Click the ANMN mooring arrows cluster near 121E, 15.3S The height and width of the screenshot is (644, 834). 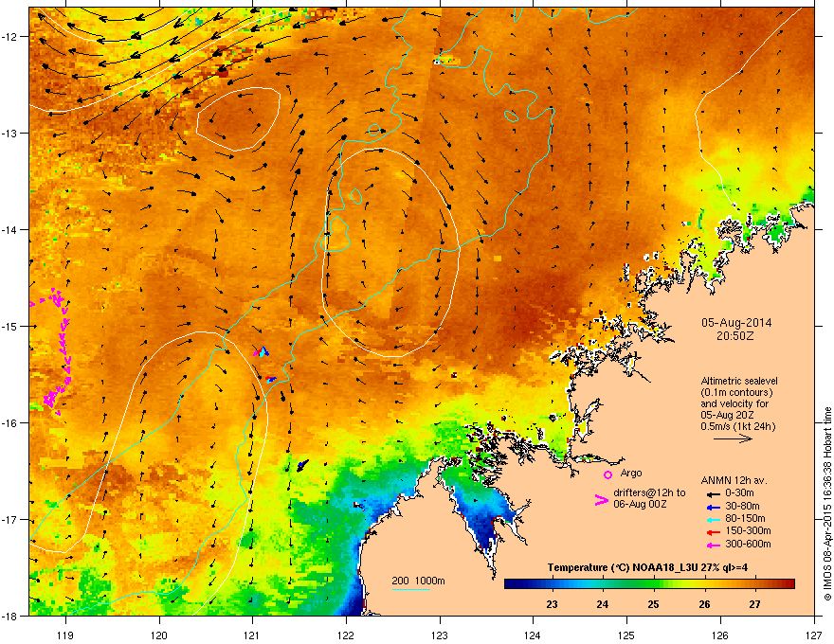tap(262, 351)
